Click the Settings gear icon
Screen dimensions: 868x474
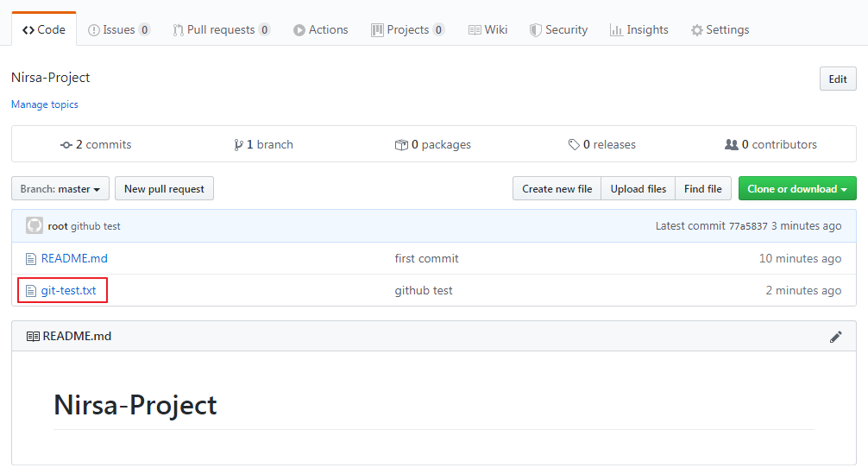697,30
